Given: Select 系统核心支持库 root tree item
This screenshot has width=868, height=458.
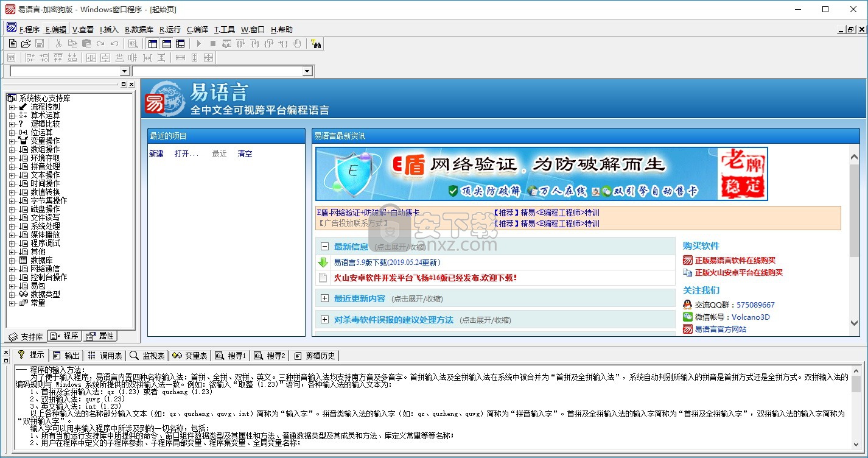Looking at the screenshot, I should (44, 99).
